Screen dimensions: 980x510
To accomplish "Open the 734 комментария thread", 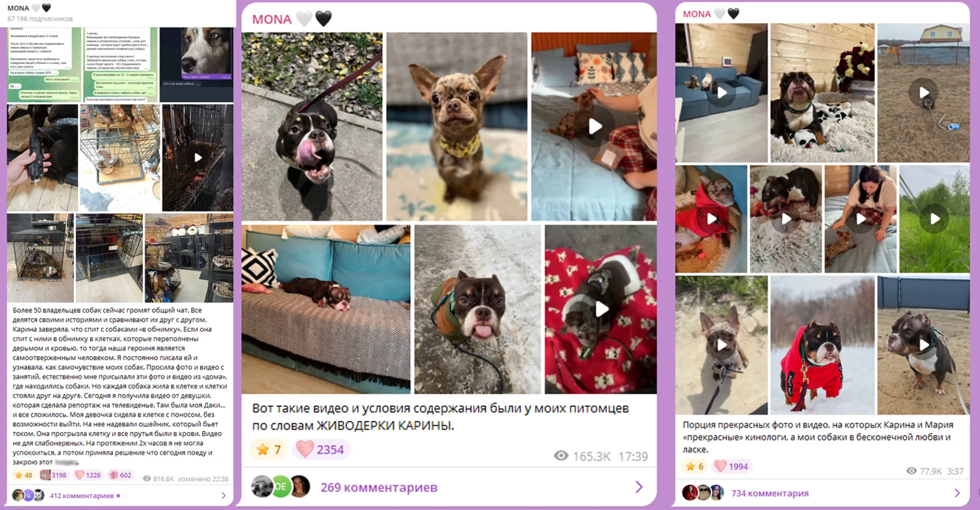I will tap(770, 493).
